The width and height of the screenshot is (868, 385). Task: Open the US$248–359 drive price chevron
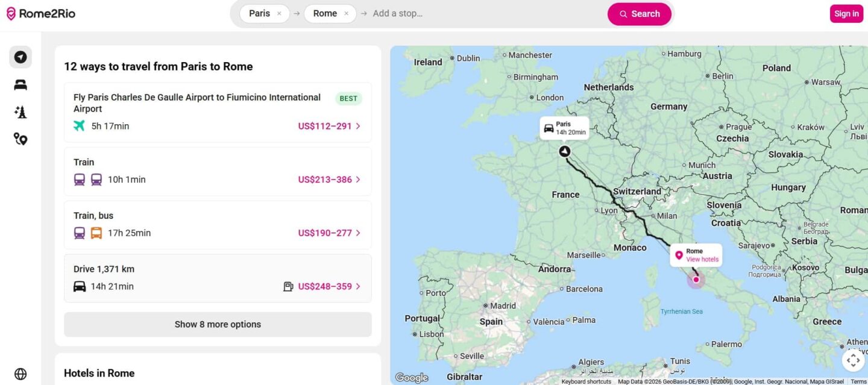pos(358,286)
